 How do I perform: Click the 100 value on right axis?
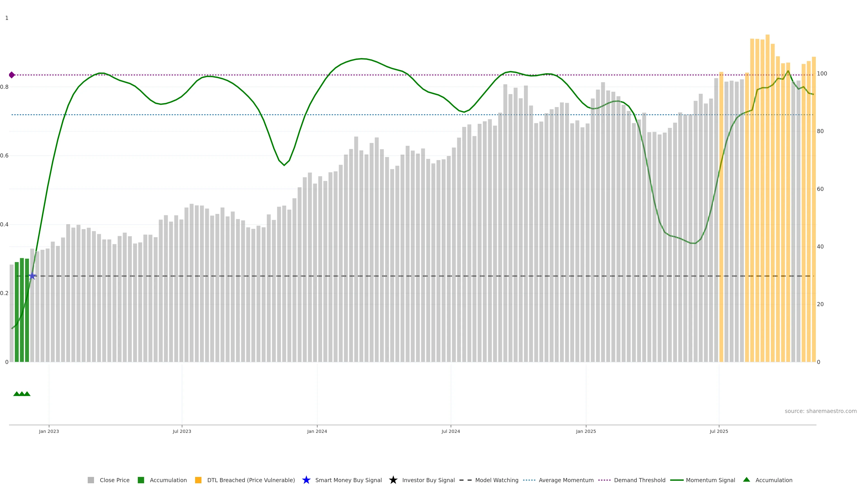[x=822, y=73]
